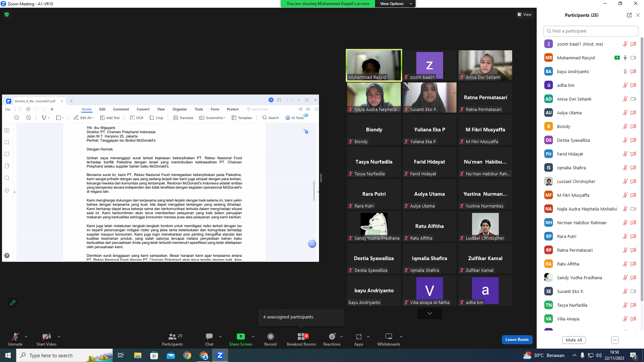Click the OCR tool in the PDF editor
Screen dimensions: 644x362
coord(137,118)
